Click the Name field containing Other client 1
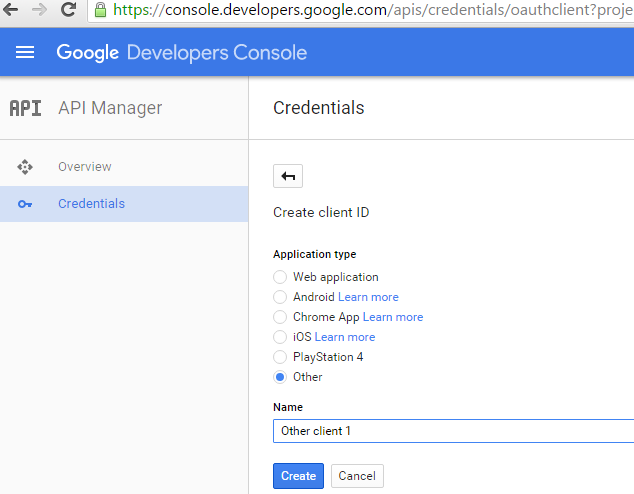Image resolution: width=634 pixels, height=494 pixels. (x=452, y=431)
